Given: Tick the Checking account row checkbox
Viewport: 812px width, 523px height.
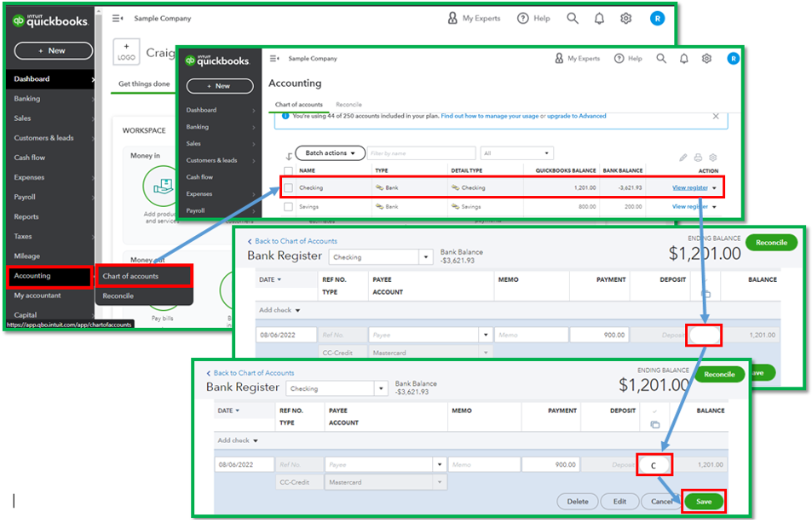Looking at the screenshot, I should (288, 187).
